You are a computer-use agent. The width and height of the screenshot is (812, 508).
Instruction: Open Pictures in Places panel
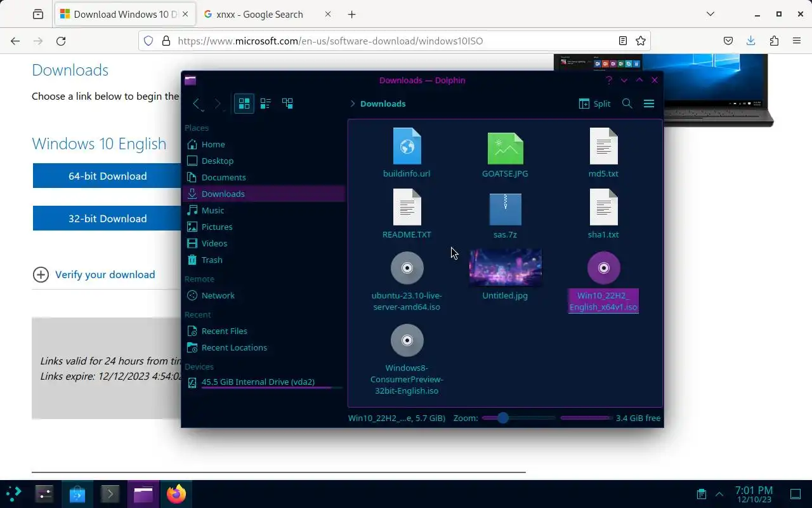click(x=264, y=227)
